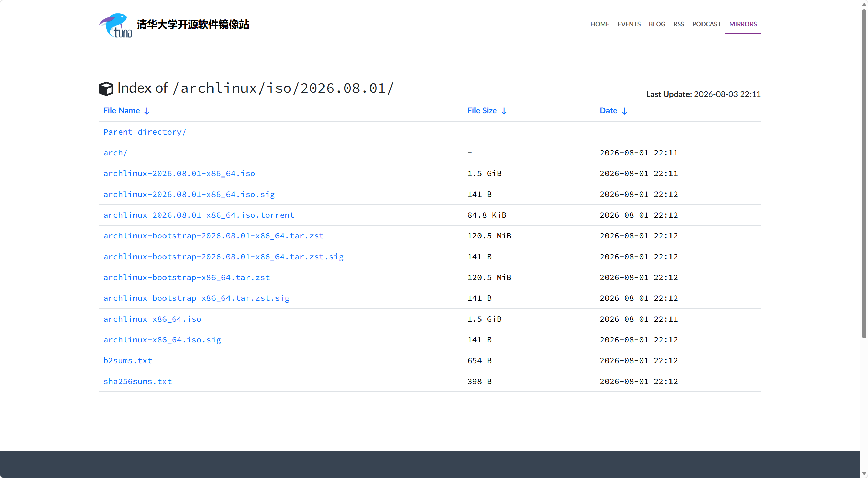The height and width of the screenshot is (478, 868).
Task: Click the date of b2sums.txt
Action: [x=639, y=360]
